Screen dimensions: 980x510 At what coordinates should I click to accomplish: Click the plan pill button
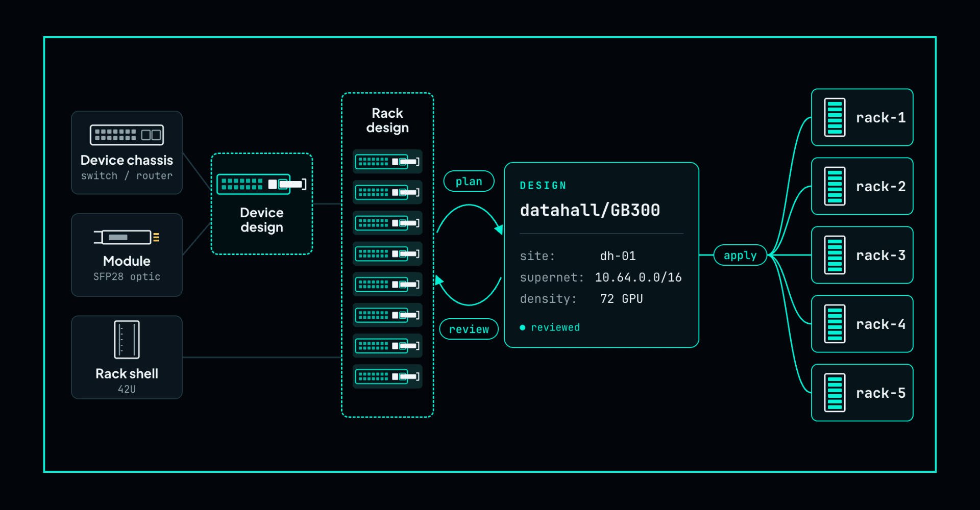pos(469,181)
